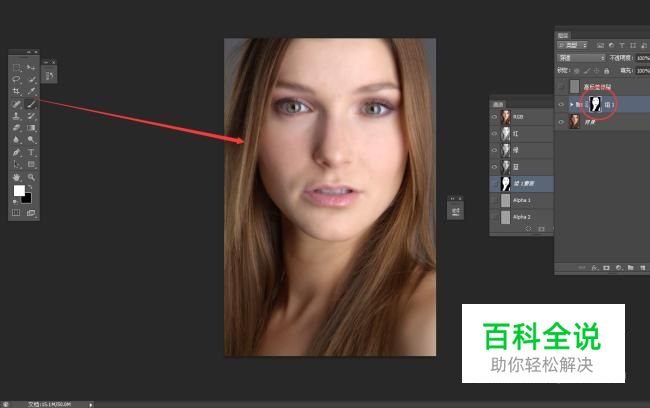Select the Alpha 1 channel
This screenshot has height=408, width=650.
click(521, 200)
